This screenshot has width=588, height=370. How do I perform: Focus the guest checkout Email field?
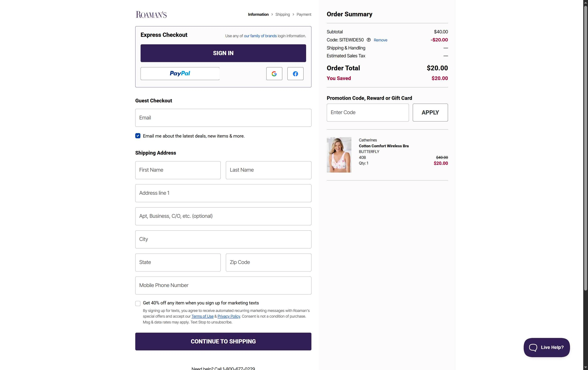(223, 118)
